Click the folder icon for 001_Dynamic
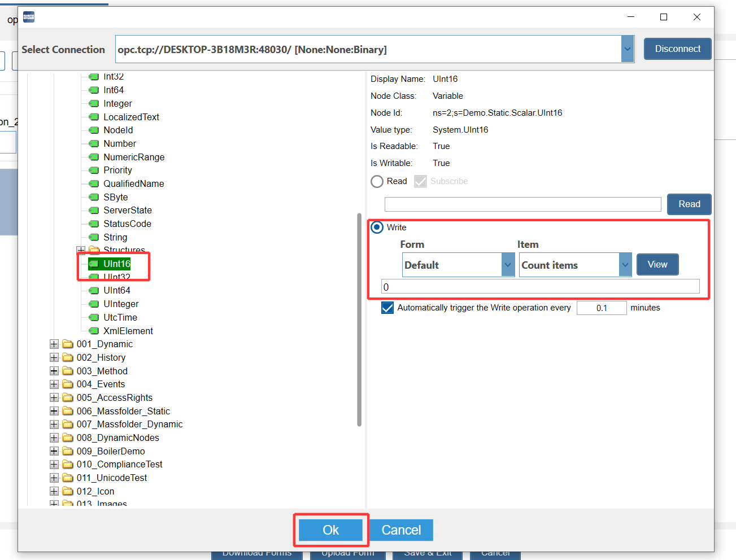 click(x=68, y=344)
